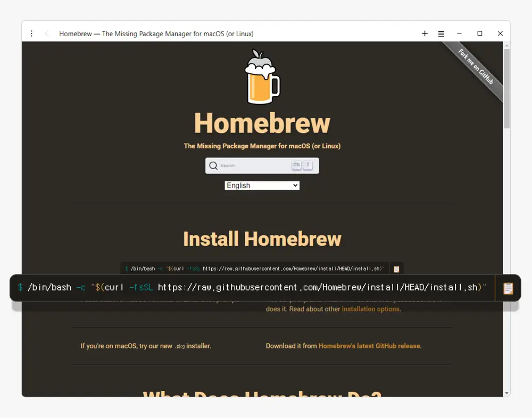Image resolution: width=532 pixels, height=418 pixels.
Task: Open the hamburger tab list menu
Action: 441,34
